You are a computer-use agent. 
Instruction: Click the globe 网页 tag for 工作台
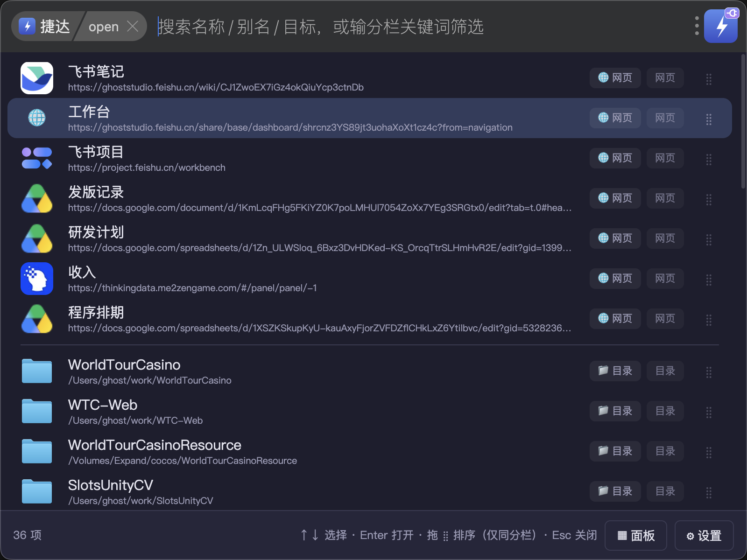point(615,118)
